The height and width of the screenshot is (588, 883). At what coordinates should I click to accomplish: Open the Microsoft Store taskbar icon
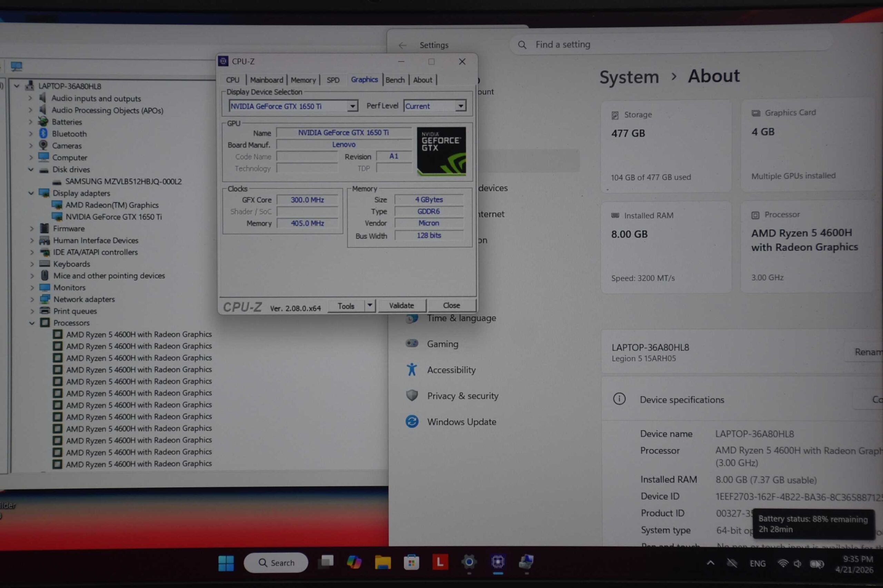point(411,562)
